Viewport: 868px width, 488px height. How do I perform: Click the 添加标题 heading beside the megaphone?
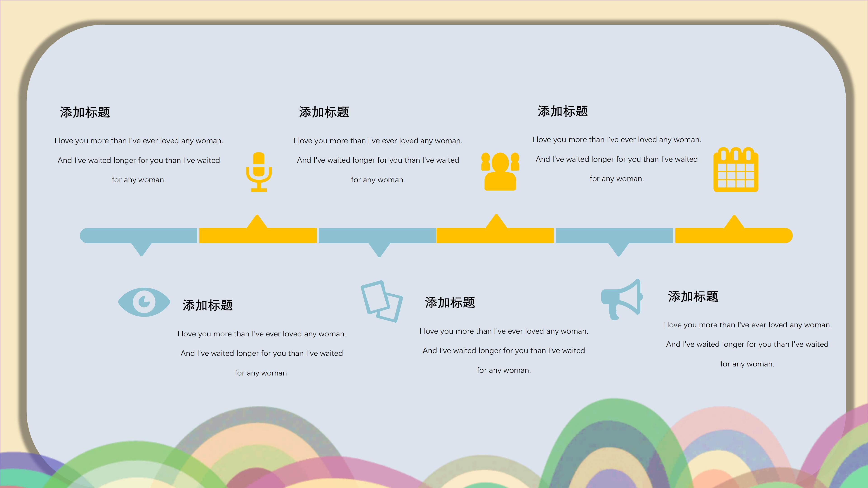point(693,296)
